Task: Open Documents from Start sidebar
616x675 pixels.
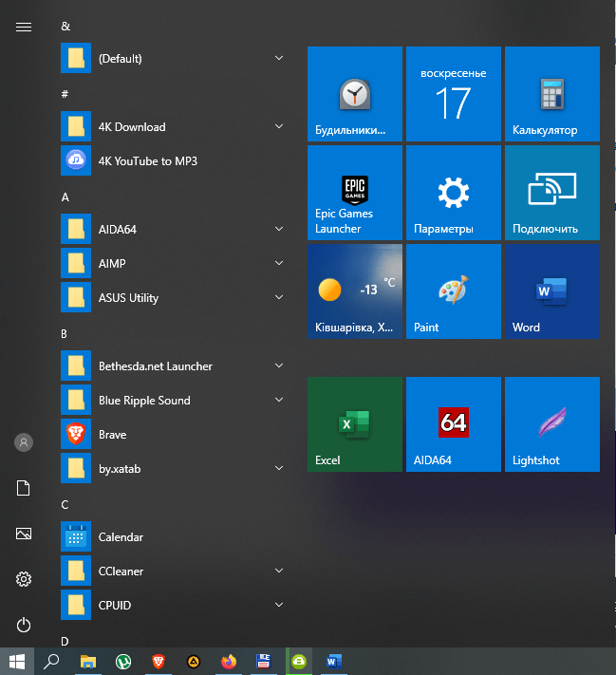Action: 24,488
